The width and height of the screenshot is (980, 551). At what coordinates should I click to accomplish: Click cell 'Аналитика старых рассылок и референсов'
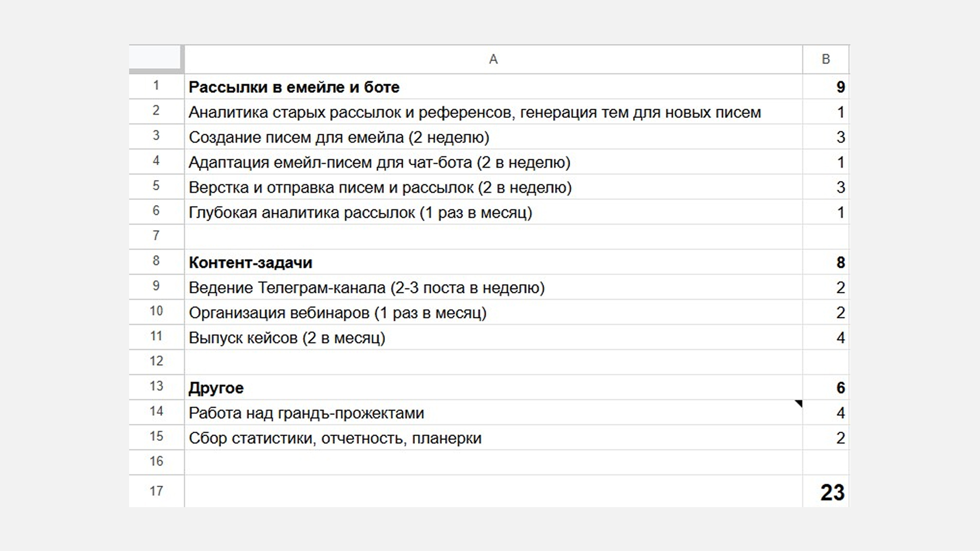point(493,112)
